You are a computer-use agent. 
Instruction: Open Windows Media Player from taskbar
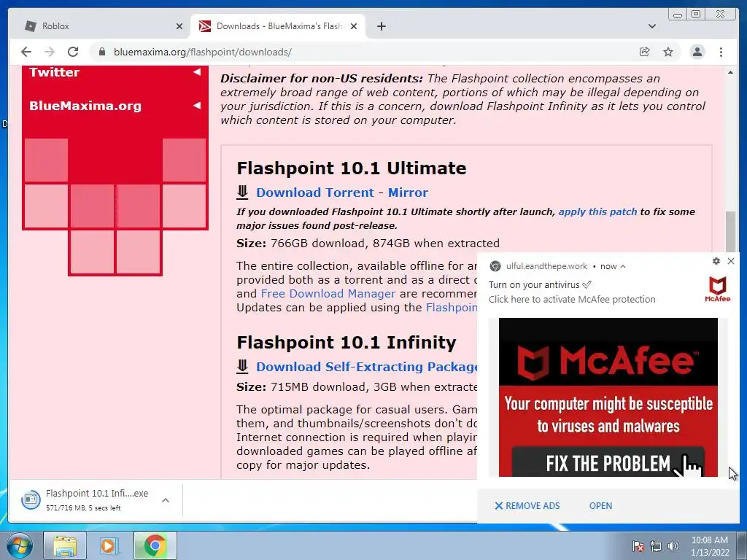[x=109, y=545]
